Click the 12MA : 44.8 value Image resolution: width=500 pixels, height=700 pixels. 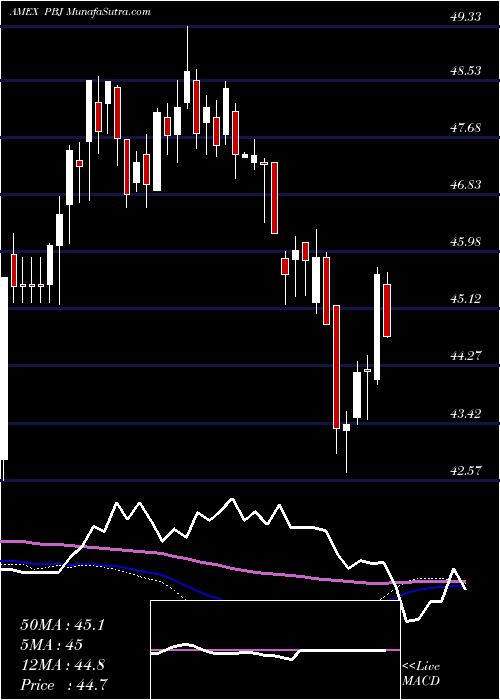(62, 665)
